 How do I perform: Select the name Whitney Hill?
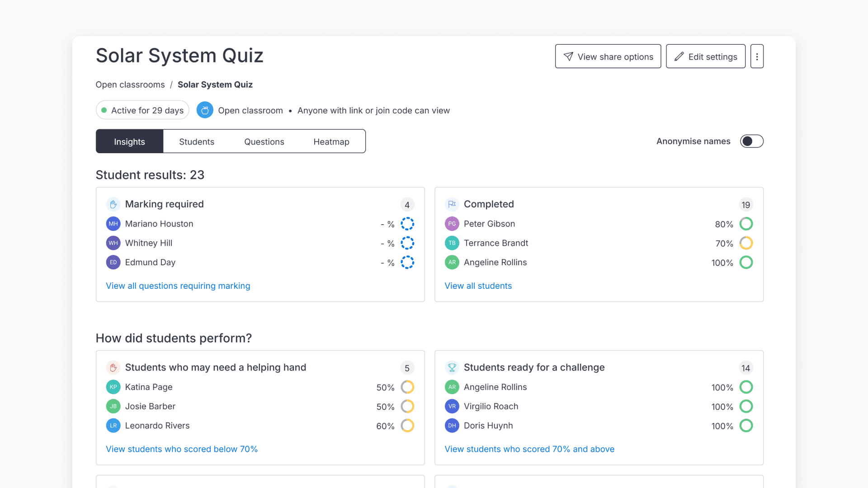[149, 243]
